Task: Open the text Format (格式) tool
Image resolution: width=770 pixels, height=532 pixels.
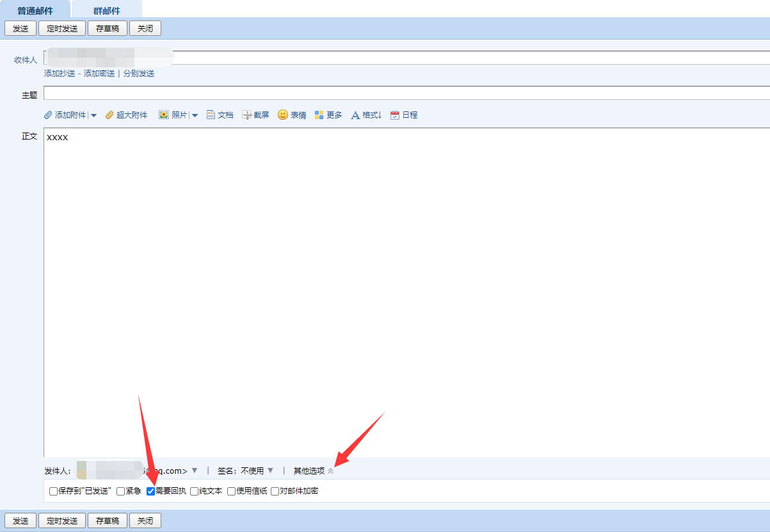Action: click(355, 115)
